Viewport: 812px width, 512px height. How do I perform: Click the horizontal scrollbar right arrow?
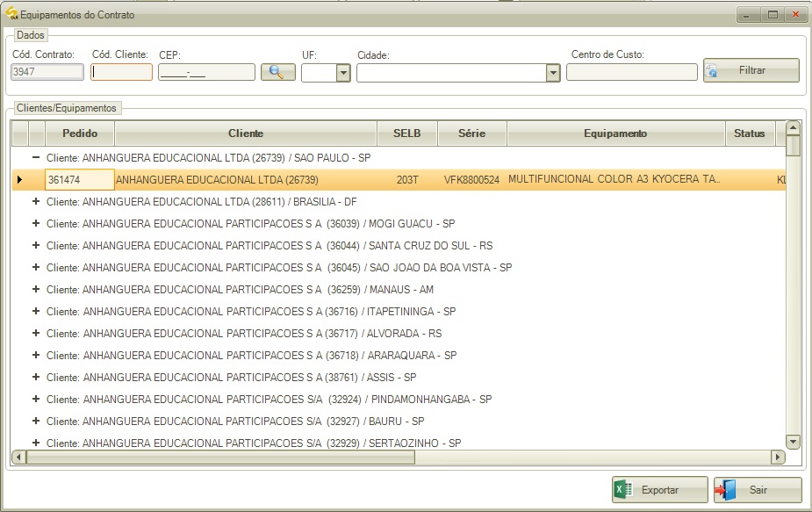coord(778,457)
